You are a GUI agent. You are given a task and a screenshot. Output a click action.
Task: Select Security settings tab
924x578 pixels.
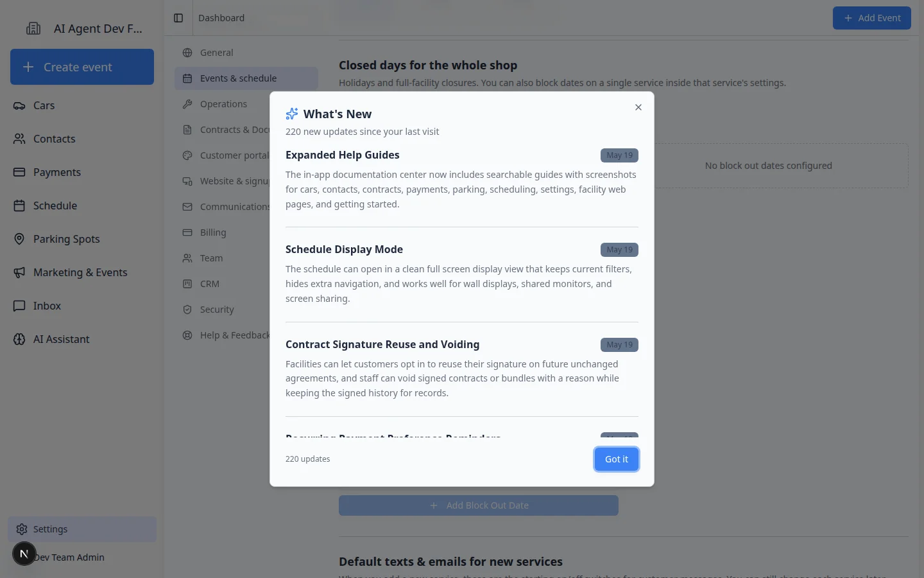coord(222,310)
